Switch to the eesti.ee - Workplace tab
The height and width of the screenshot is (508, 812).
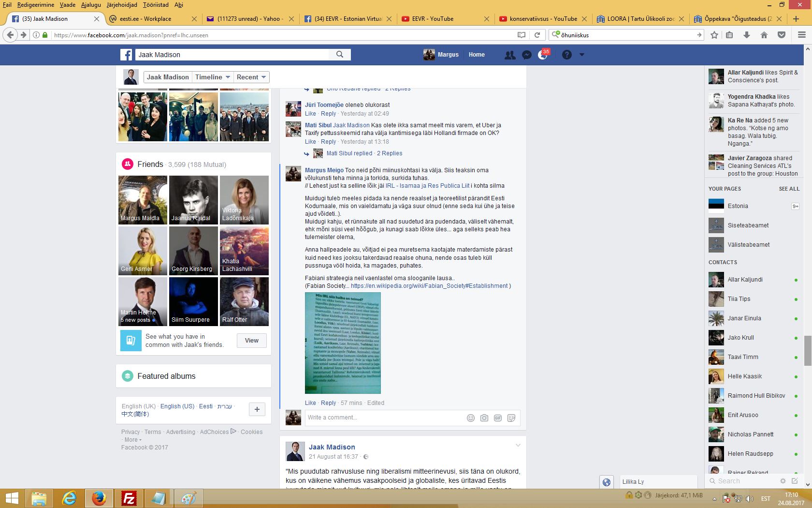(x=153, y=19)
